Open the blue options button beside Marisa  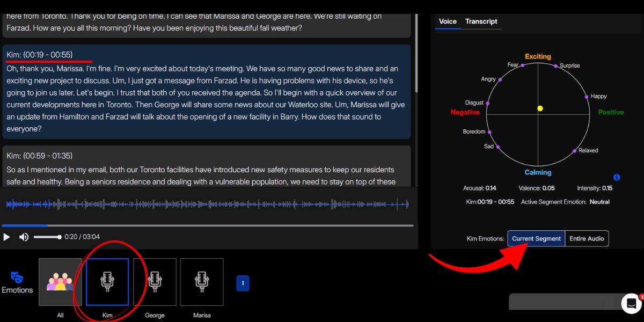pyautogui.click(x=243, y=283)
